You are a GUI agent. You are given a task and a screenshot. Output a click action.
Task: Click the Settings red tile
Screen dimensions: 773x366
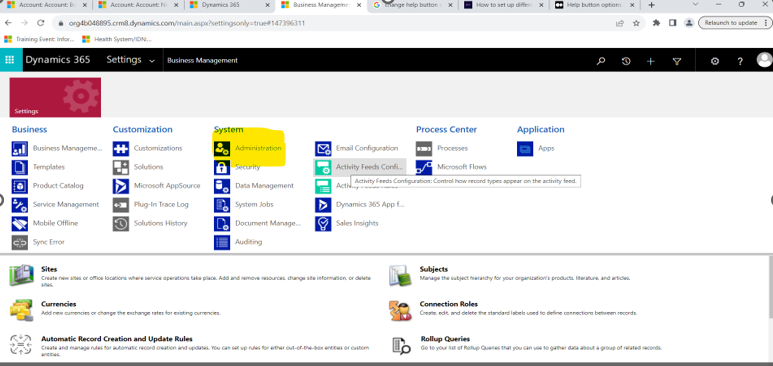(x=55, y=97)
